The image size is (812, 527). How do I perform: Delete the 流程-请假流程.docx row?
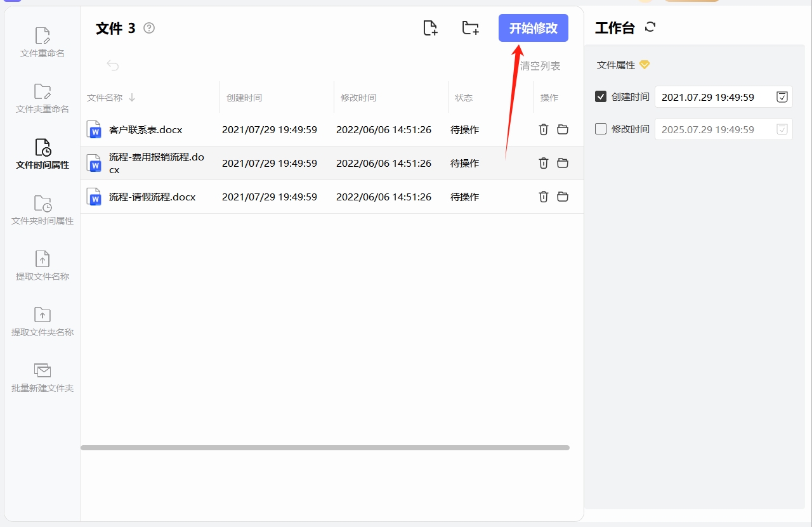coord(544,197)
